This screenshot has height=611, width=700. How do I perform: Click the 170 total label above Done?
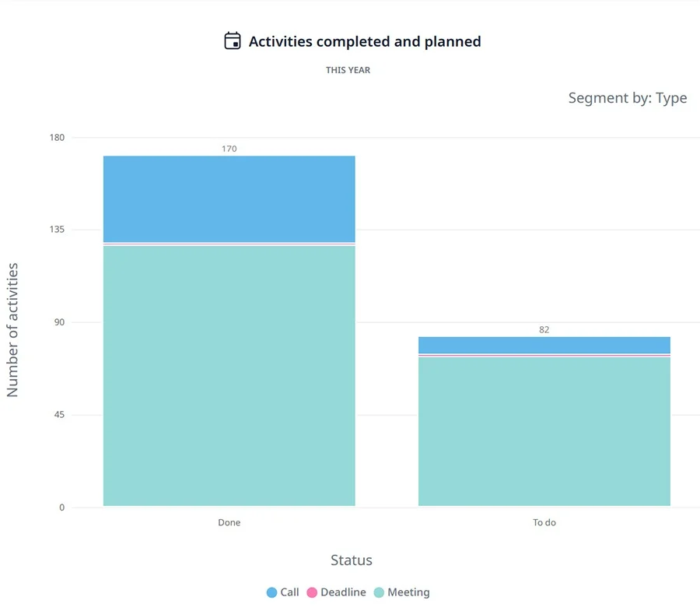(x=229, y=149)
